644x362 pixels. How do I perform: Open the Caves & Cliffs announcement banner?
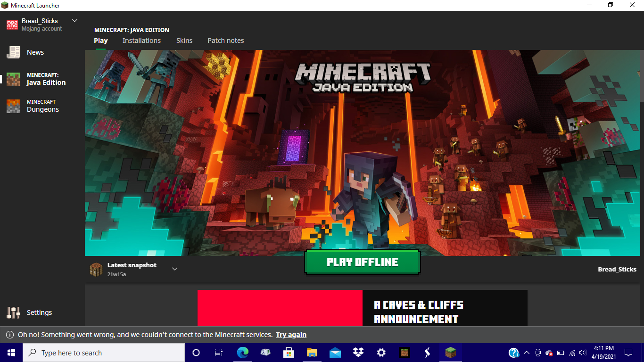(x=362, y=308)
